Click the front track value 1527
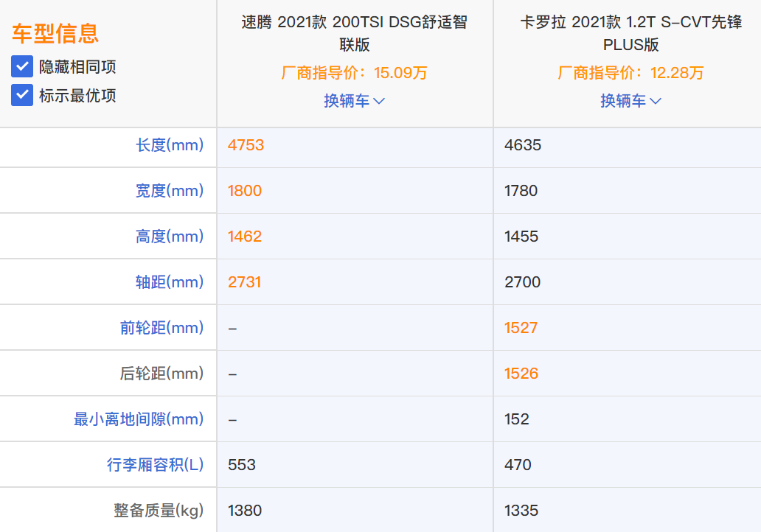Screen dimensions: 761x532 pos(521,328)
